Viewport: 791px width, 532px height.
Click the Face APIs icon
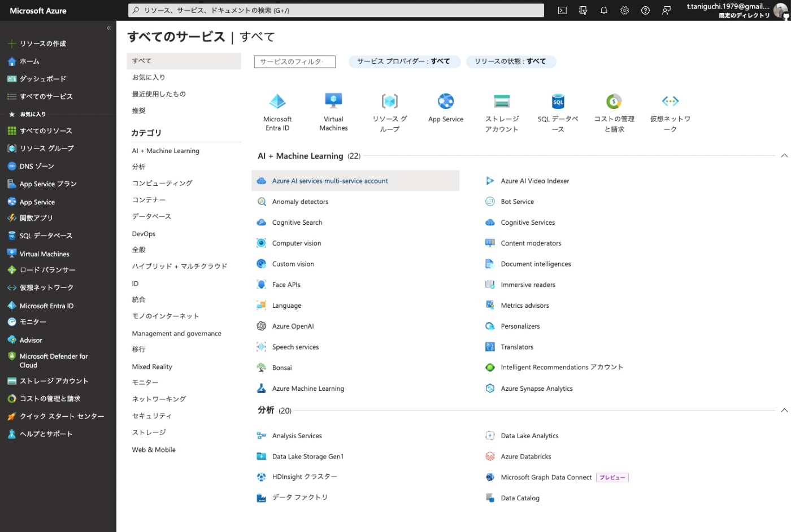[261, 285]
